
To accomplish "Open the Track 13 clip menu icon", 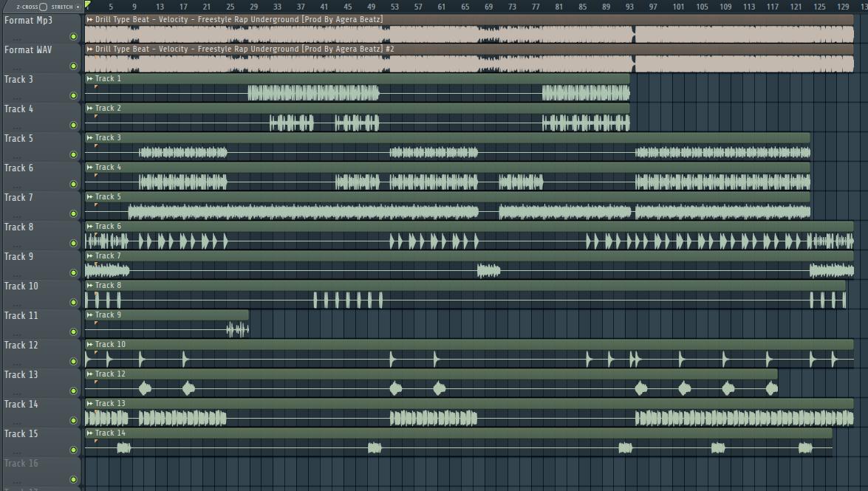I will (x=89, y=404).
